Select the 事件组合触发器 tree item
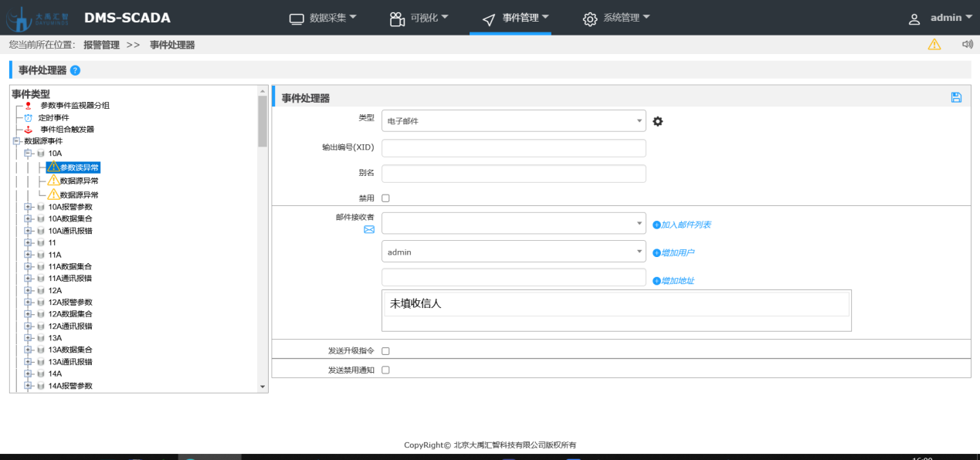980x460 pixels. pos(67,130)
